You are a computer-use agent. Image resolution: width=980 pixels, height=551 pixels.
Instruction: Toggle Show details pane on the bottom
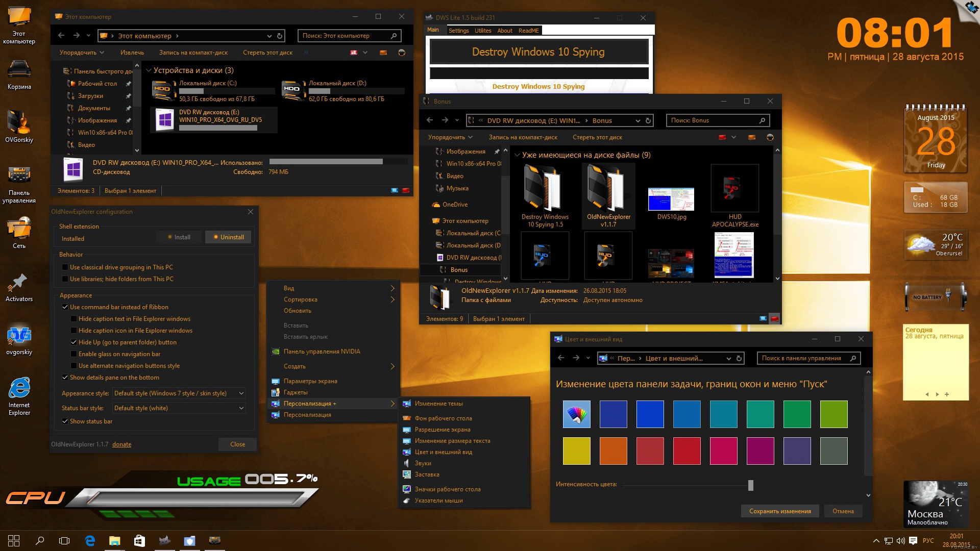[65, 378]
